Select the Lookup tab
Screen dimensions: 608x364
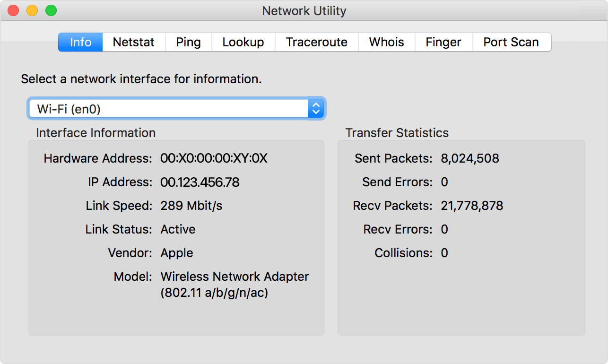click(x=243, y=42)
